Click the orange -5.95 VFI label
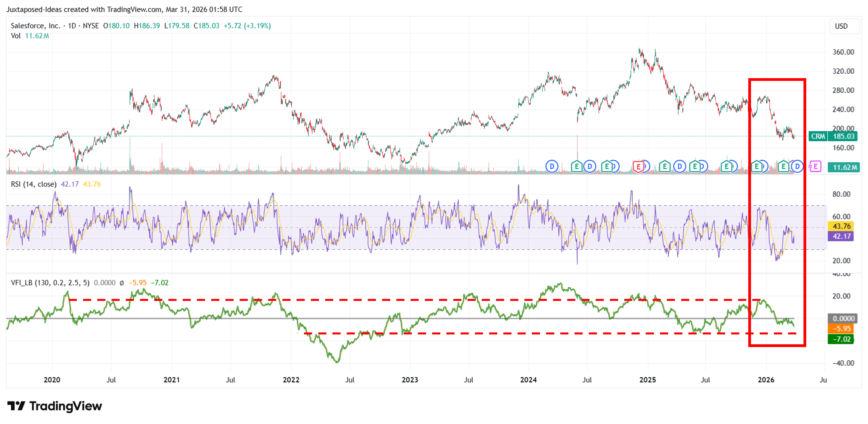Screen dimensions: 868x424 840,329
